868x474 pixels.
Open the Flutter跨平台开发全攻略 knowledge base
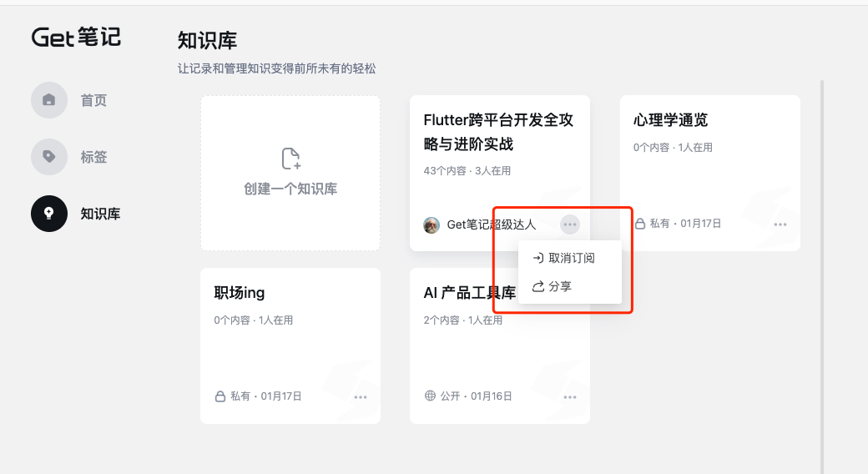(498, 132)
